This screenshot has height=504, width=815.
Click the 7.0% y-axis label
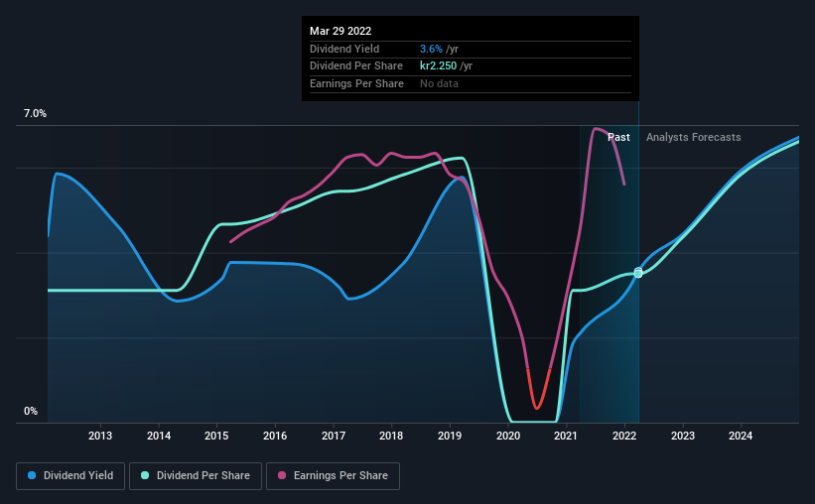tap(35, 113)
